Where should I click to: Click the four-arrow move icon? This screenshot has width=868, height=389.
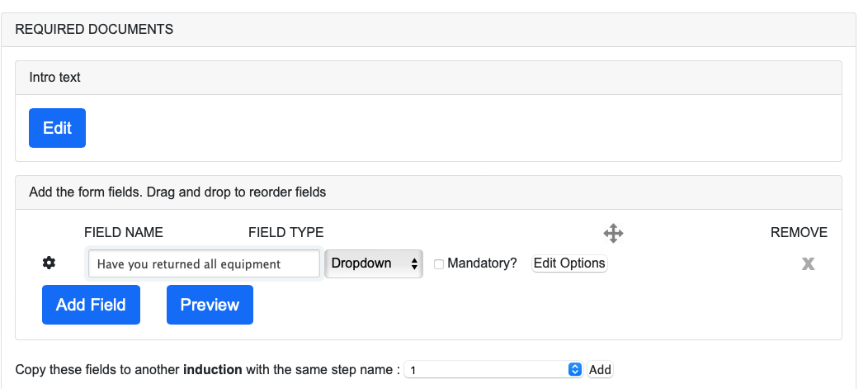tap(613, 233)
